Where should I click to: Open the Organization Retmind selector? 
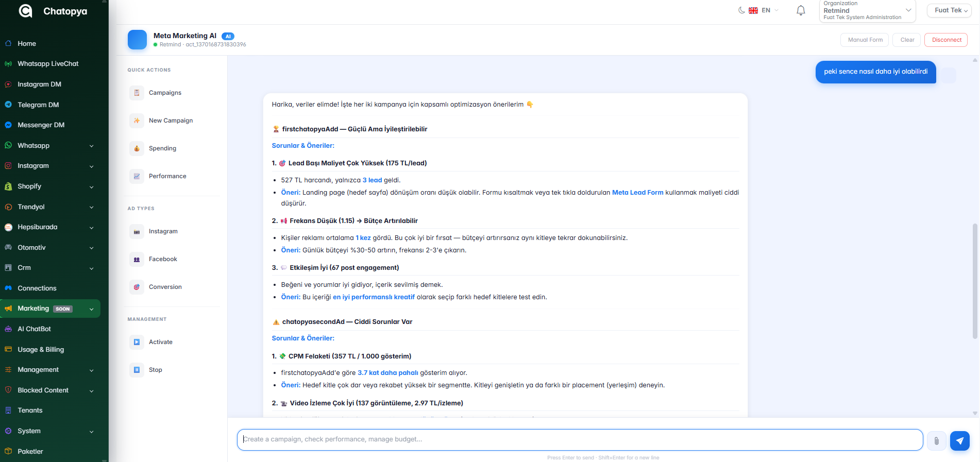[x=867, y=11]
